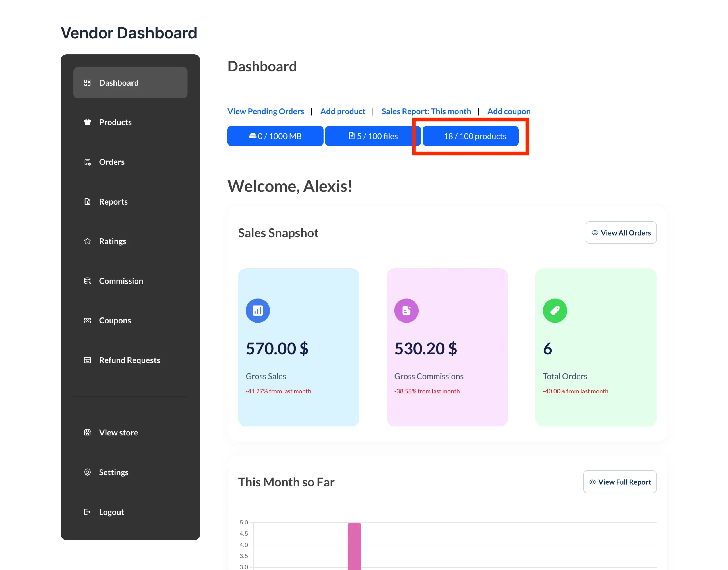
Task: Click the pink bar in the chart
Action: point(354,546)
